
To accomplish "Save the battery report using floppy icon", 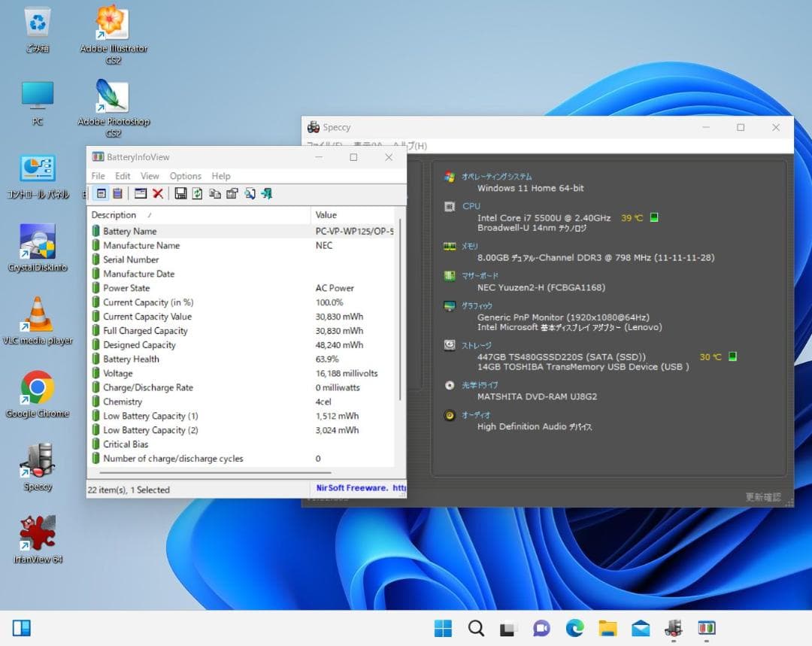I will tap(180, 193).
